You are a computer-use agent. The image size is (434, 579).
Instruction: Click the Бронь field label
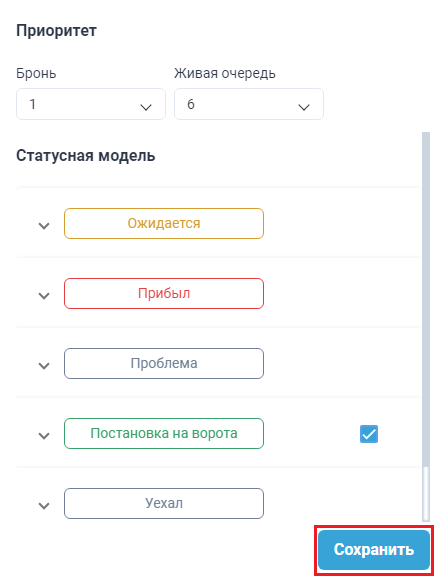pyautogui.click(x=36, y=73)
